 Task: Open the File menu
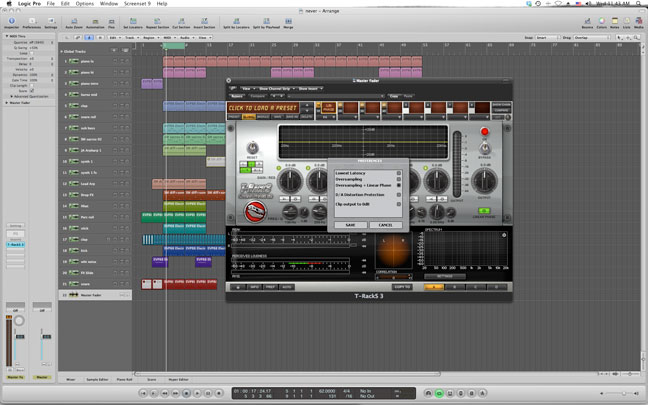click(x=50, y=3)
